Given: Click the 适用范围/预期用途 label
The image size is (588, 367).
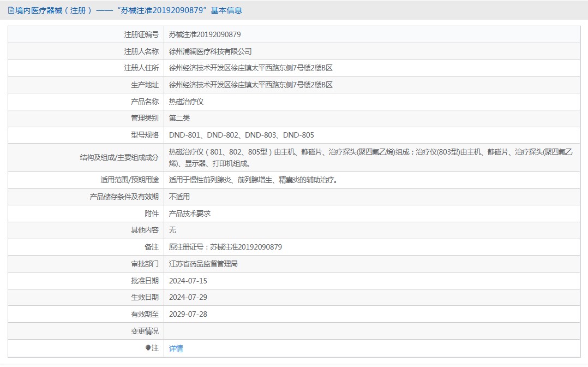Looking at the screenshot, I should [129, 180].
